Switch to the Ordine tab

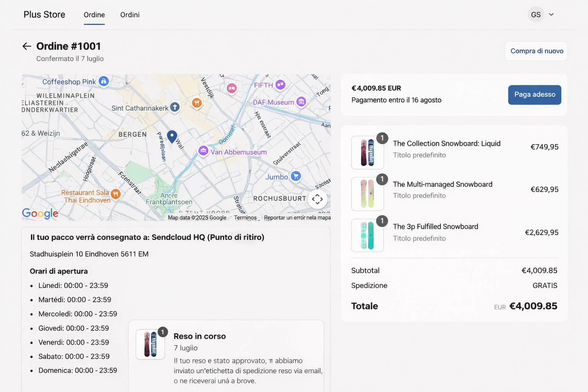94,15
